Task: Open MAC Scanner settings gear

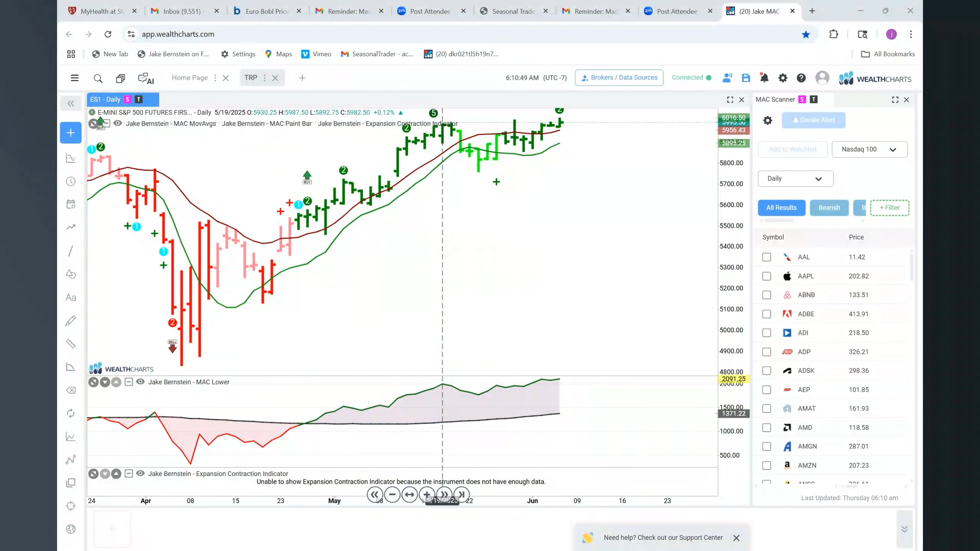Action: pos(768,120)
